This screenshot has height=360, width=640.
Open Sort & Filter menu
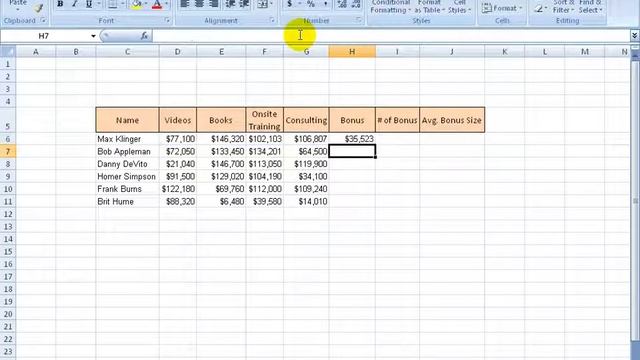[563, 7]
